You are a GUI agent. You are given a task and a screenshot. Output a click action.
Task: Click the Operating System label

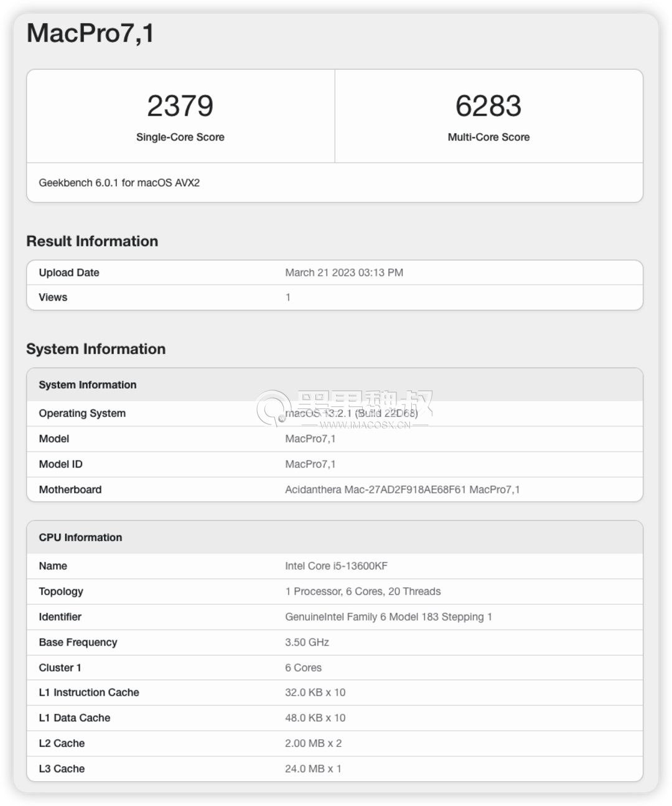[x=82, y=413]
